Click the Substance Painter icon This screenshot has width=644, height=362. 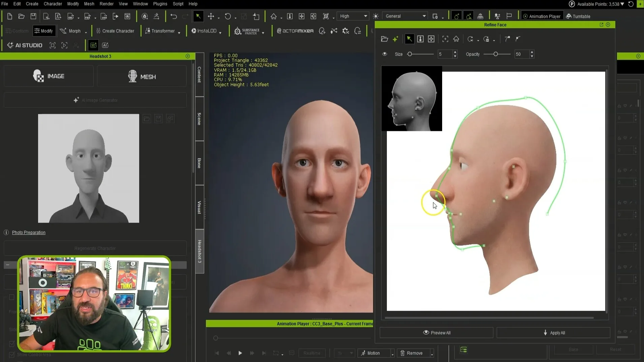point(247,31)
